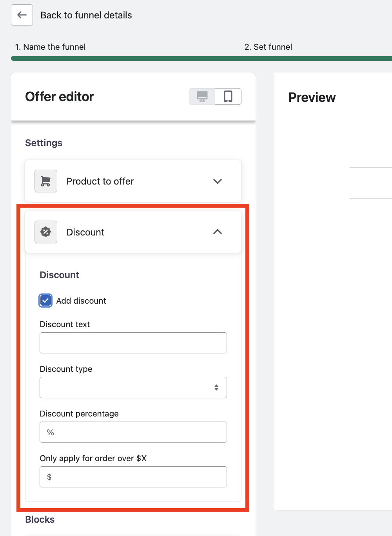Go to step 1 Name the funnel
Screen dimensions: 392x536
(51, 47)
